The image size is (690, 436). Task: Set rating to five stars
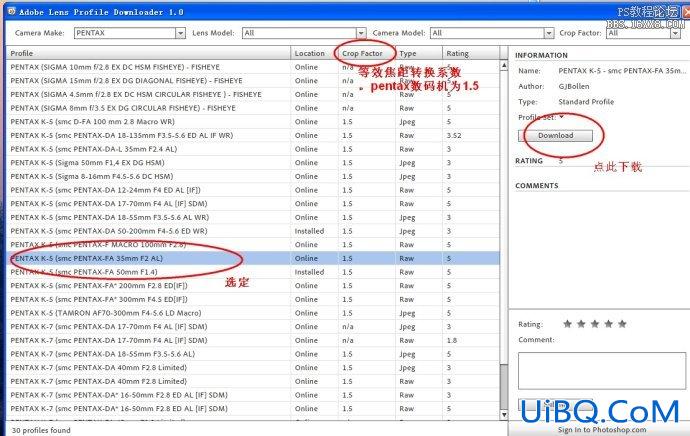click(622, 324)
